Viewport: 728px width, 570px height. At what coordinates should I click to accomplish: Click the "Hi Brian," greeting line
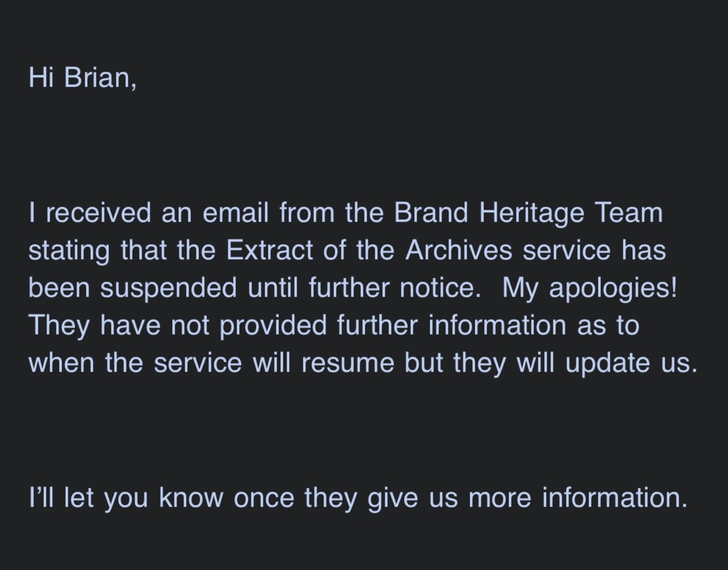82,77
